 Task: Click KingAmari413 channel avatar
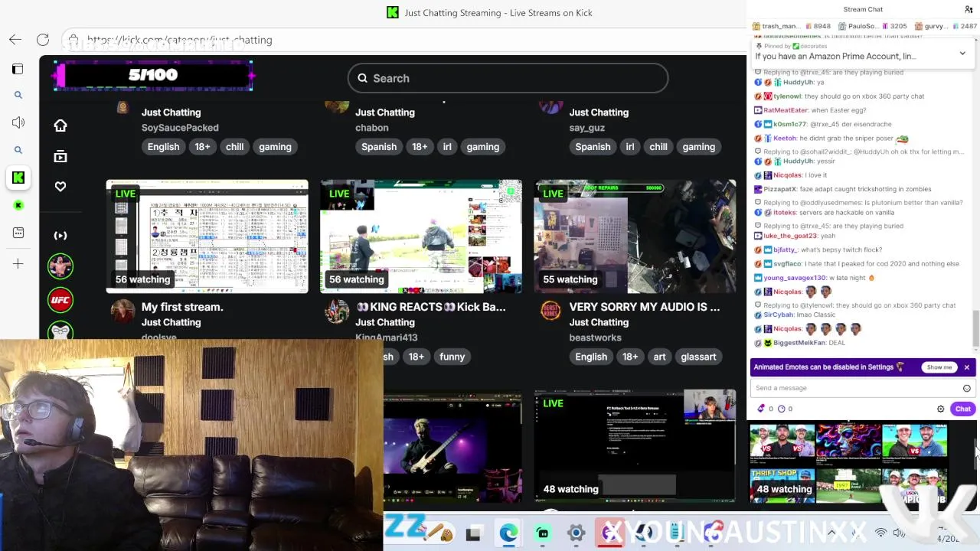[x=337, y=311]
